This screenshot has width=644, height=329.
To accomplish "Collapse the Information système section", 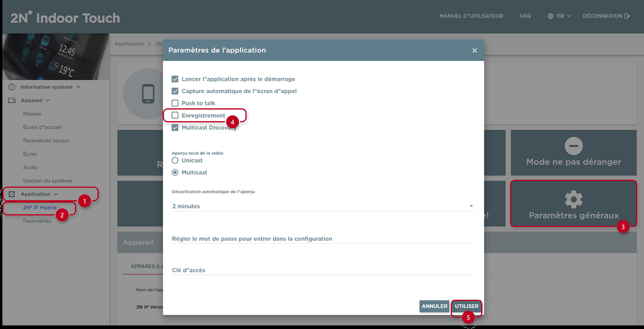I will [x=78, y=87].
